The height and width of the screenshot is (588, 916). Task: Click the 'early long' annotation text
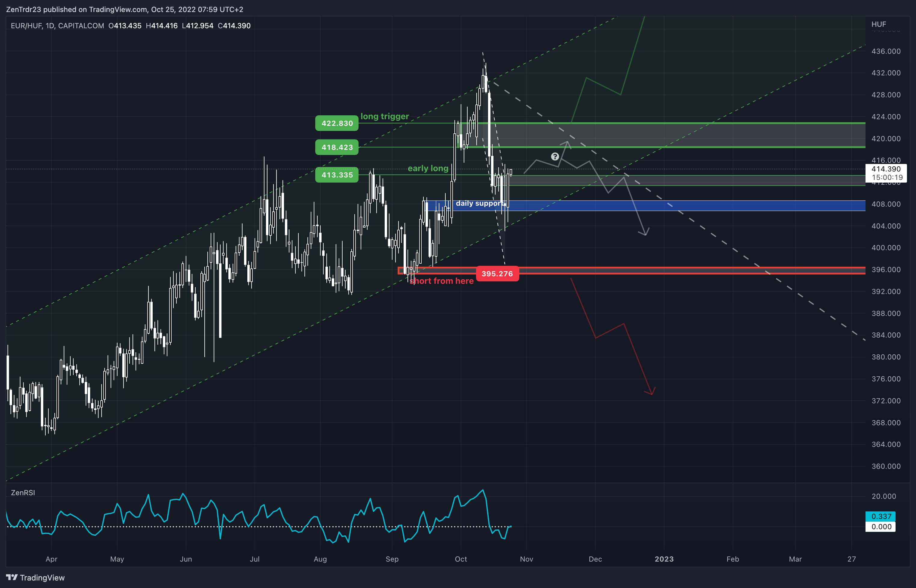pos(428,168)
